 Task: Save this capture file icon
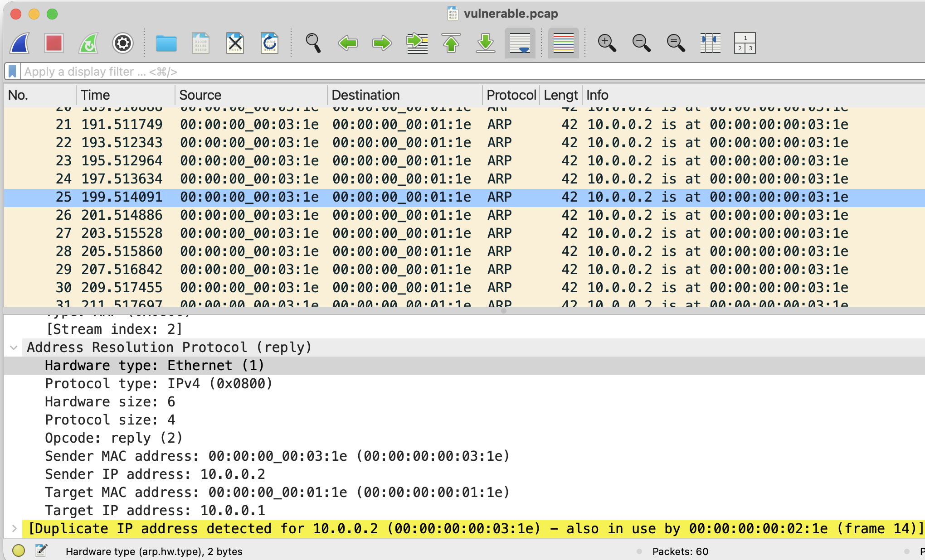pos(200,43)
